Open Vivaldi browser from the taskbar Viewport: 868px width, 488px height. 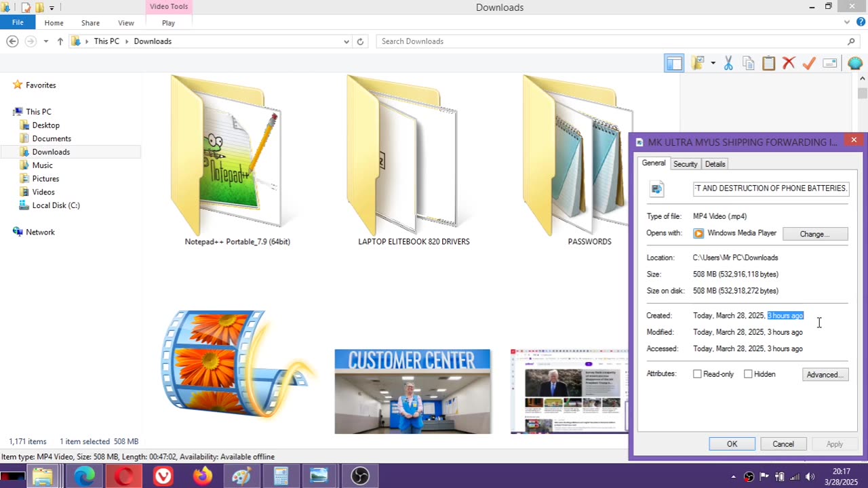pyautogui.click(x=163, y=476)
